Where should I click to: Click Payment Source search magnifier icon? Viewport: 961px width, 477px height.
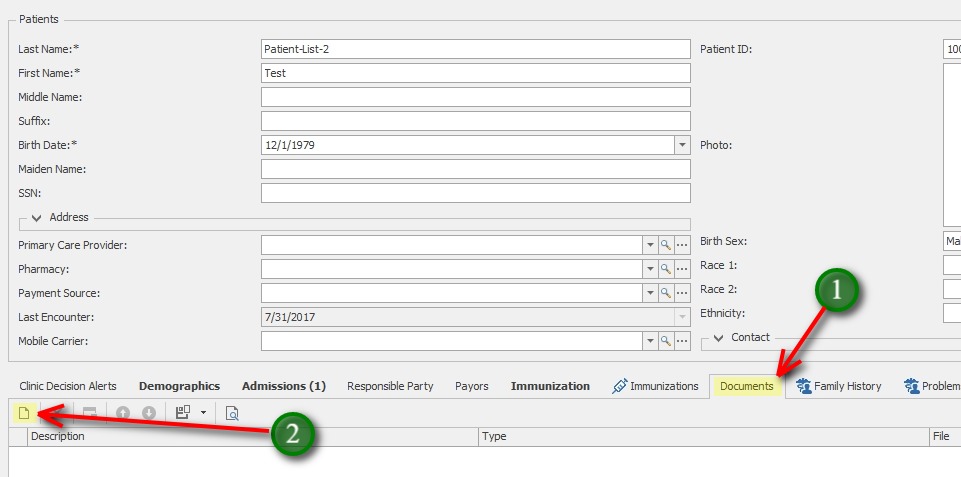tap(664, 293)
